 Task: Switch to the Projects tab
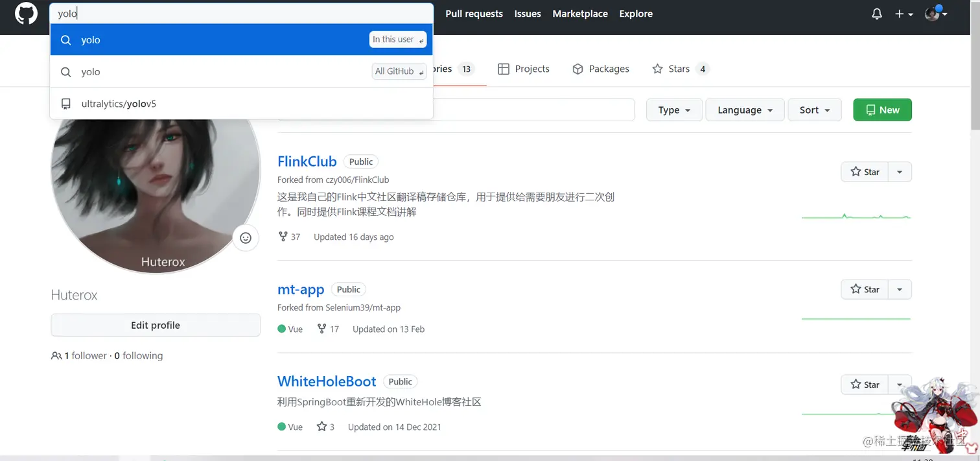524,69
